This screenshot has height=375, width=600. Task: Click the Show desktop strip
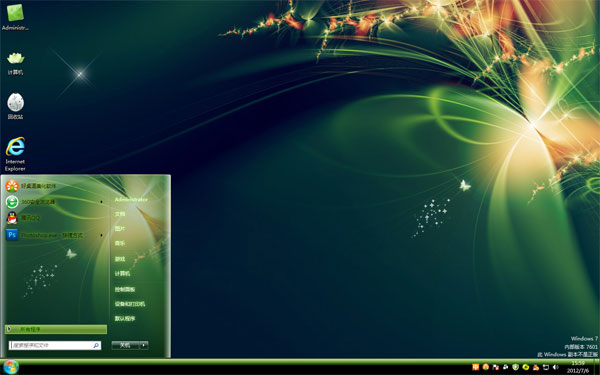tap(596, 367)
